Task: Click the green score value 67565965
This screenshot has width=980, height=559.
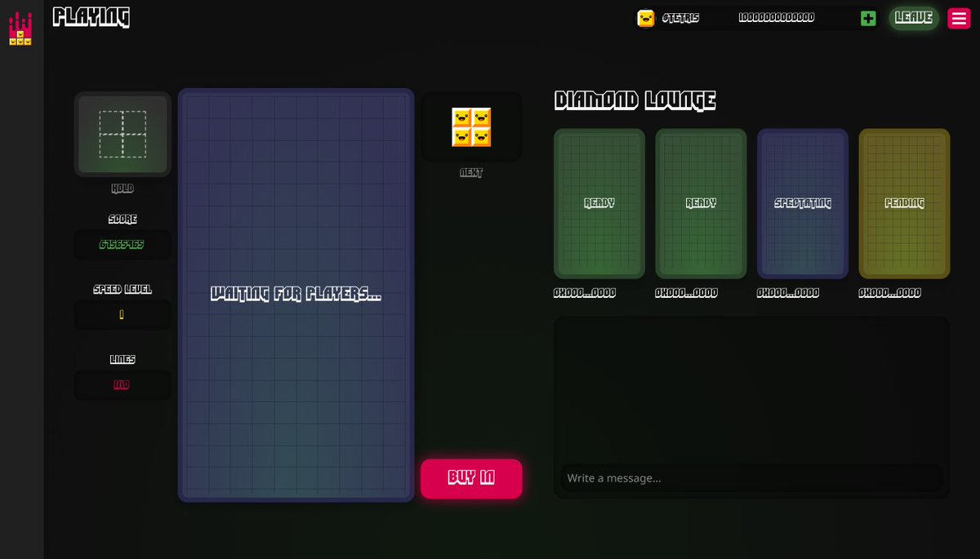Action: coord(122,244)
